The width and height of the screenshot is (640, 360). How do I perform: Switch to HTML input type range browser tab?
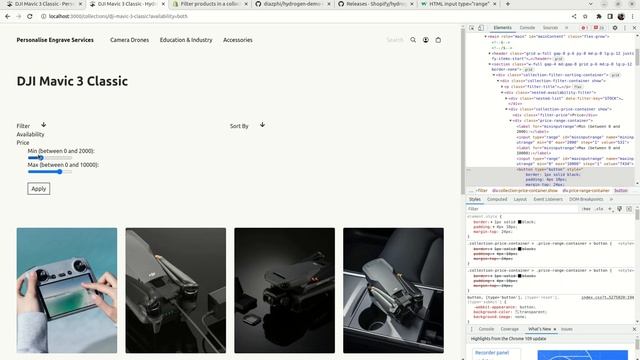pos(458,4)
